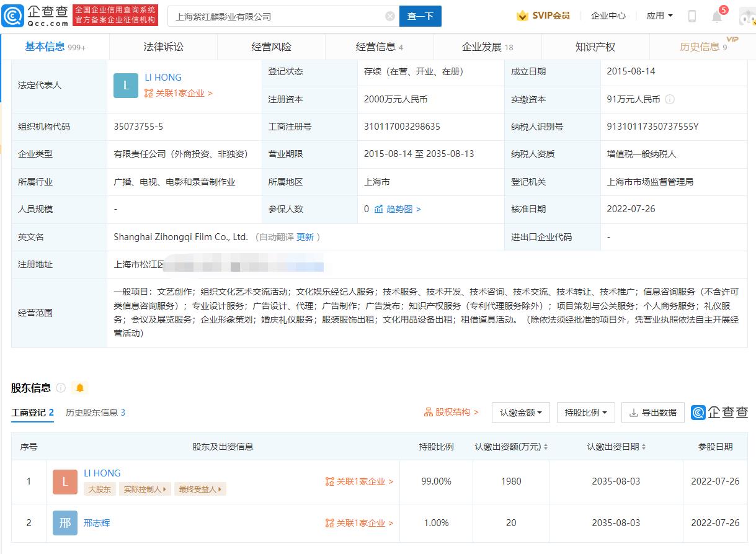Select the paid-in capital 91万元人民币
The width and height of the screenshot is (756, 554).
point(634,99)
